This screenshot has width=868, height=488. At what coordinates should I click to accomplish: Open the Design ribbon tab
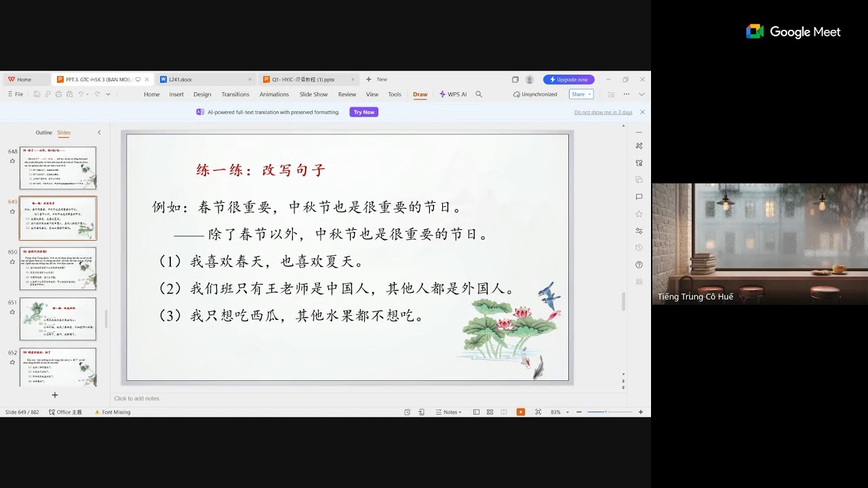[x=202, y=94]
